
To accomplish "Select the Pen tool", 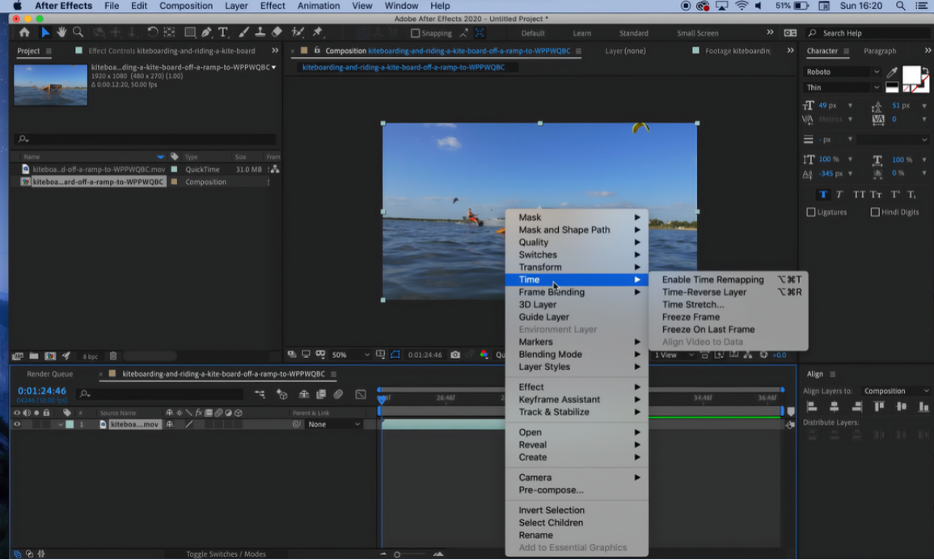I will click(206, 32).
